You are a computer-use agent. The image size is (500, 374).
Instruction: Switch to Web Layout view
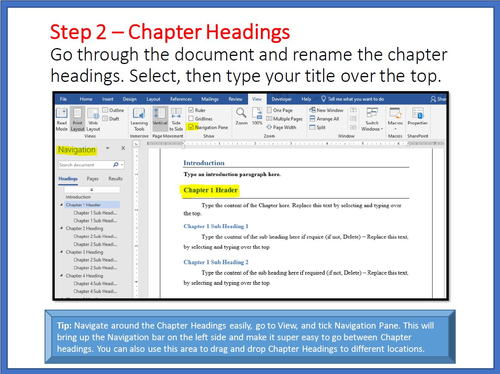tap(93, 119)
